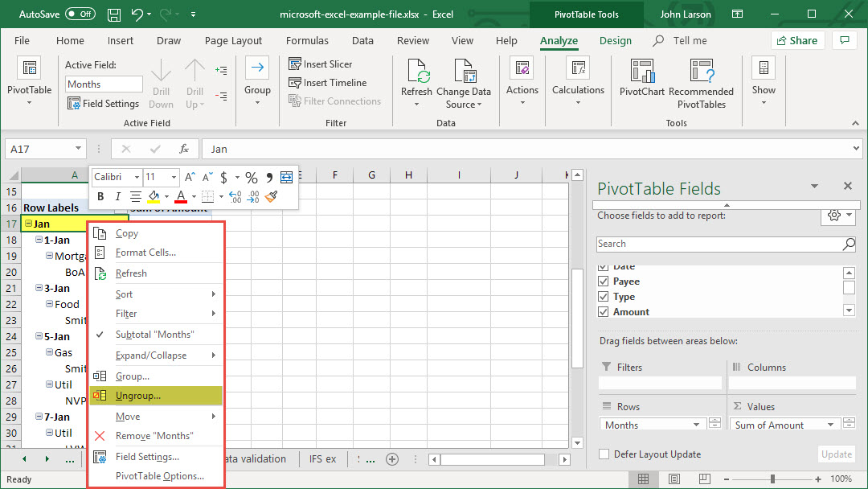Image resolution: width=868 pixels, height=489 pixels.
Task: Click the Save icon in the title bar
Action: coord(114,14)
